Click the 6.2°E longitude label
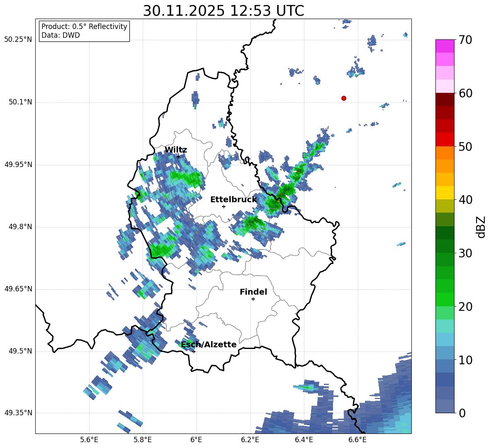The width and height of the screenshot is (491, 448). 250,440
